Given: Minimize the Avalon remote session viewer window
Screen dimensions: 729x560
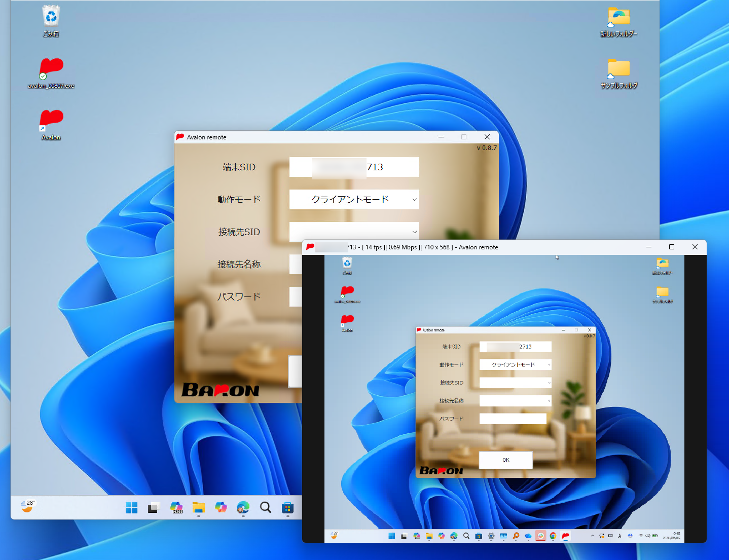Looking at the screenshot, I should click(649, 247).
